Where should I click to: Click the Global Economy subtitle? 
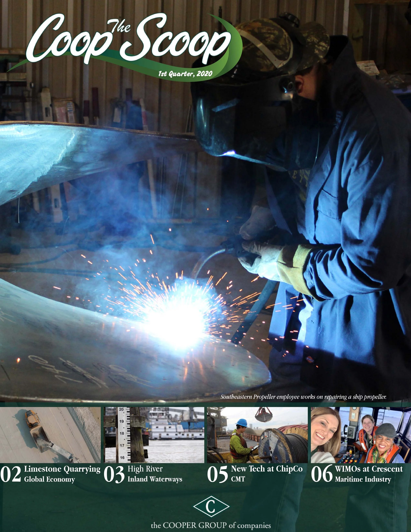click(49, 479)
